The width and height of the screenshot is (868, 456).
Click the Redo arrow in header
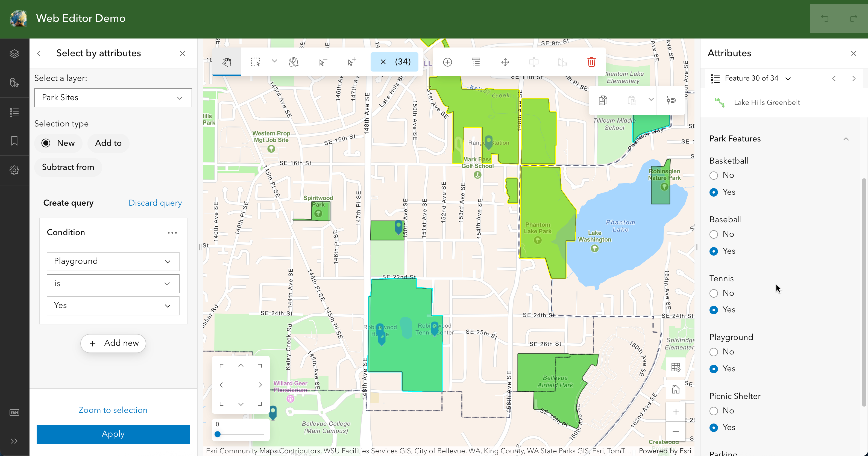854,19
